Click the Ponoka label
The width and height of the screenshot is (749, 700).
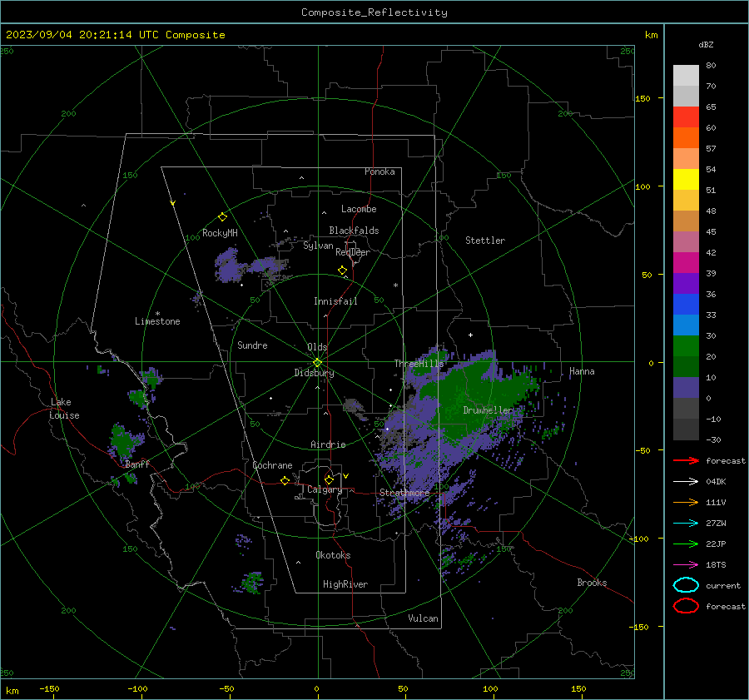pos(379,171)
